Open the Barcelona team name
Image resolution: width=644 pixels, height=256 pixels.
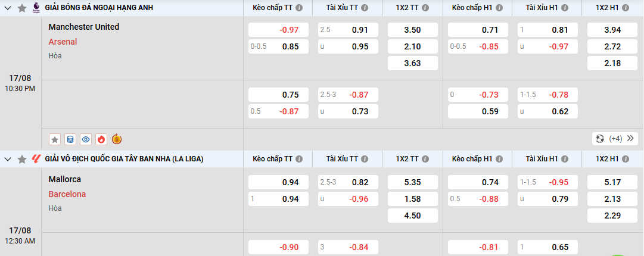pyautogui.click(x=67, y=194)
